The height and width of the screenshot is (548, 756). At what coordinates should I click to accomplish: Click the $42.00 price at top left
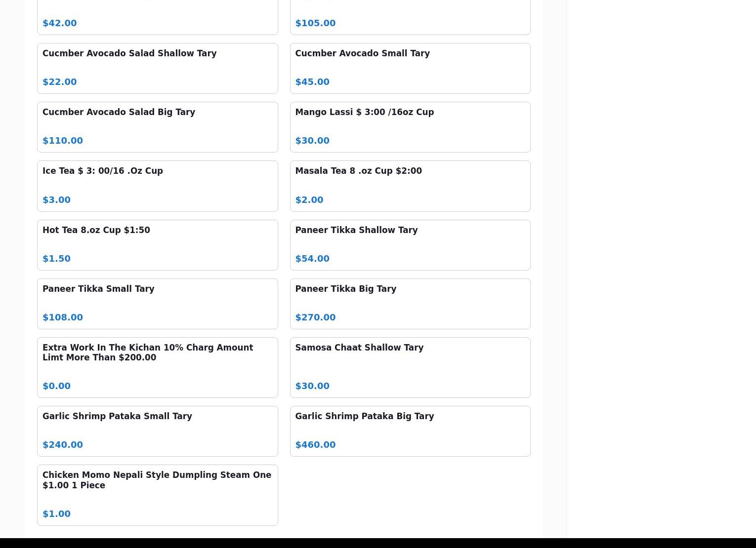pyautogui.click(x=60, y=23)
